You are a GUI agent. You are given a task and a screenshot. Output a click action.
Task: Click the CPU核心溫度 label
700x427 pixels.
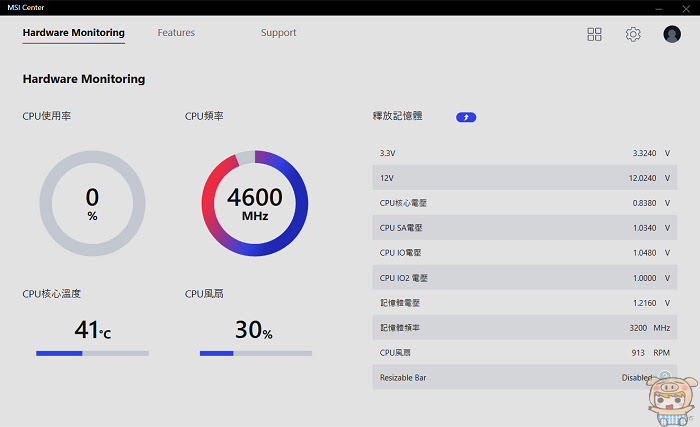[x=51, y=294]
